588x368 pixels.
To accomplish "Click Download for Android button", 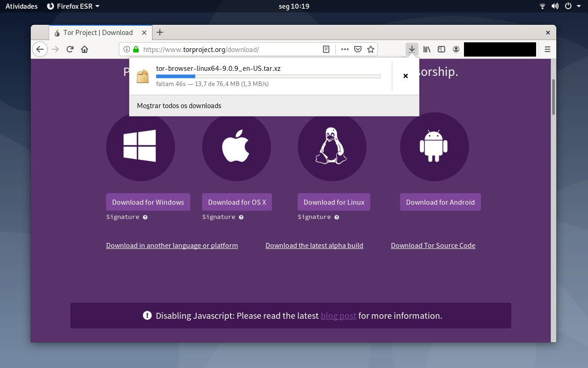I will coord(441,202).
